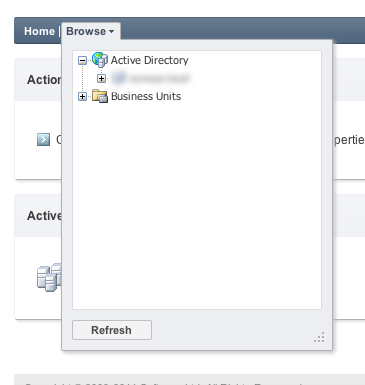Click the Active panel heading behind popup
This screenshot has height=385, width=365.
click(44, 216)
